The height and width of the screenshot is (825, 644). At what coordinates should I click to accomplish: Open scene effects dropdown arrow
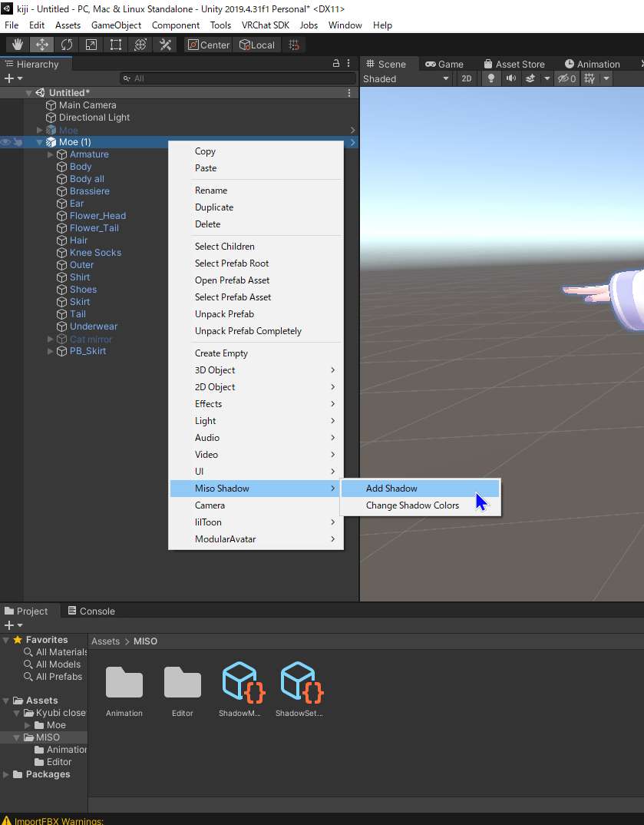click(547, 78)
